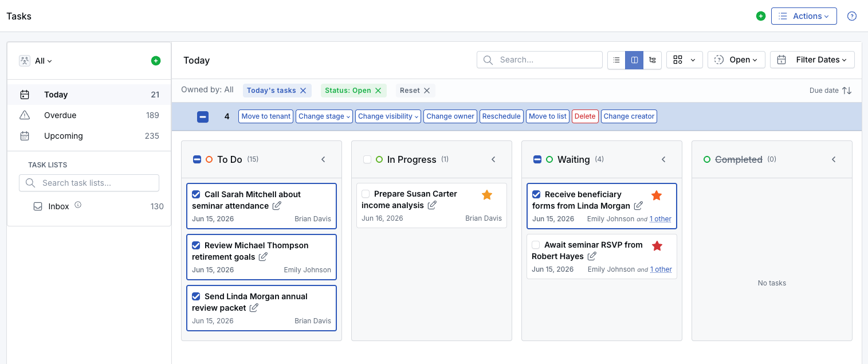The image size is (868, 364).
Task: Edit Prepare Susan Carter task pencil icon
Action: tap(433, 205)
